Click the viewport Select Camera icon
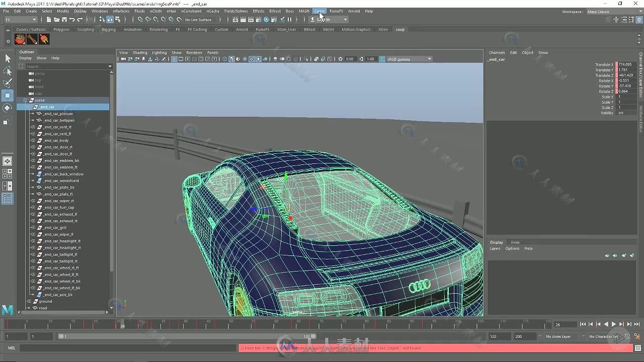Viewport: 644px width, 362px height. (123, 59)
